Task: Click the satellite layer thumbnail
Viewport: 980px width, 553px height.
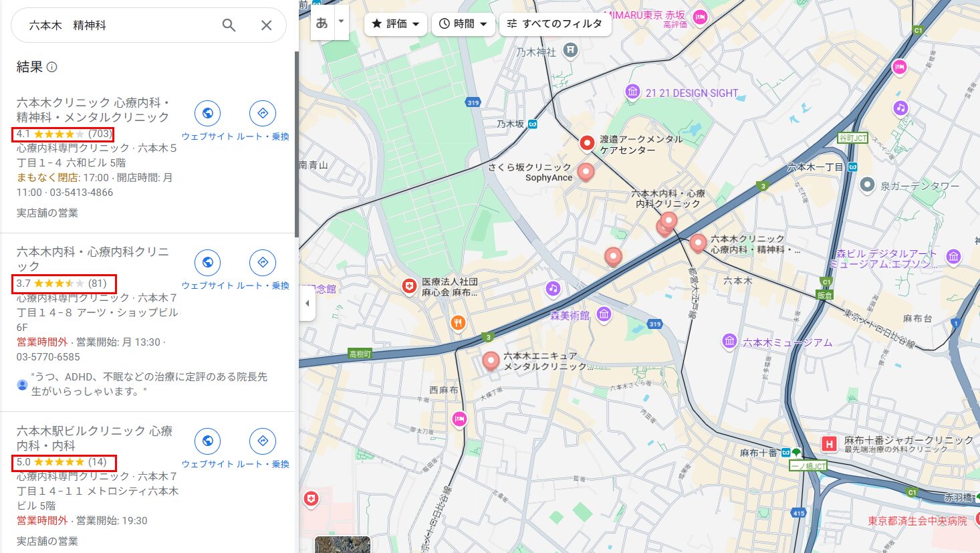Action: coord(342,544)
